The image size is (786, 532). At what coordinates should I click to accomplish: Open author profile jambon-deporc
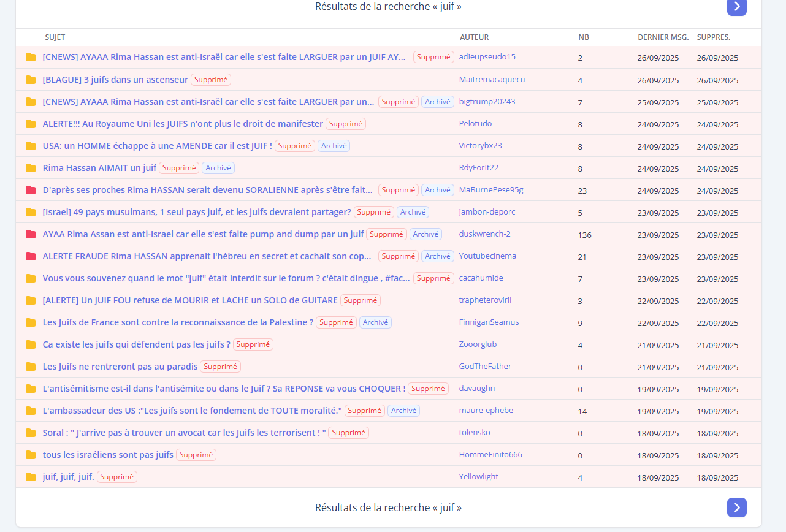[x=487, y=211]
